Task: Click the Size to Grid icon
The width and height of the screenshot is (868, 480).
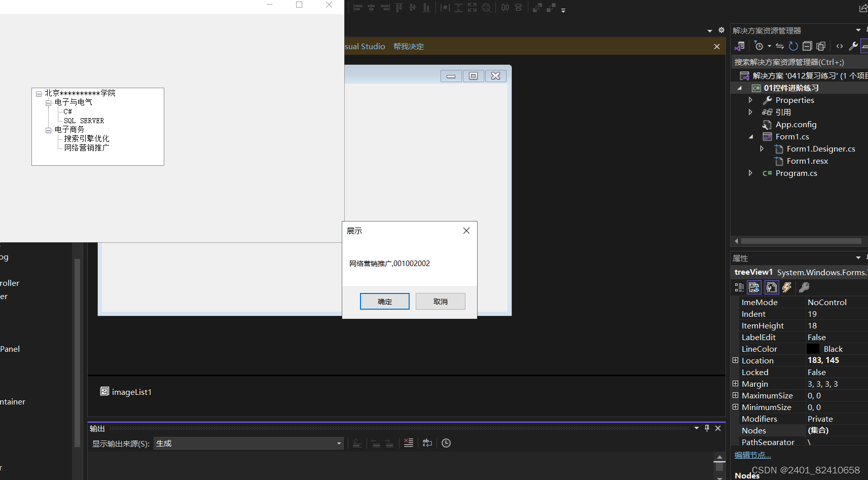Action: (x=486, y=8)
